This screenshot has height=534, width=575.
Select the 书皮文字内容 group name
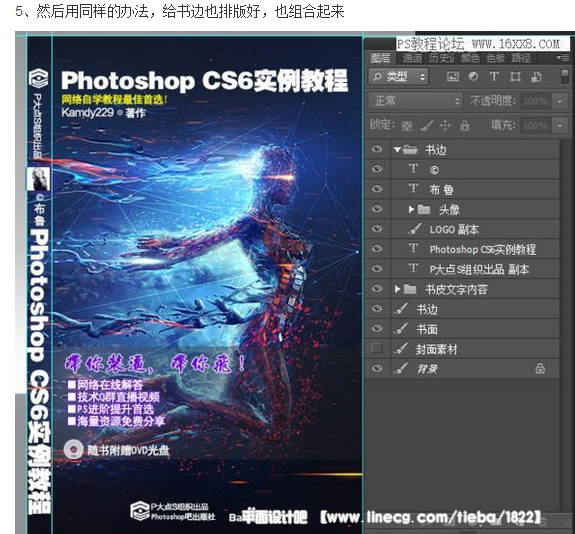[456, 289]
